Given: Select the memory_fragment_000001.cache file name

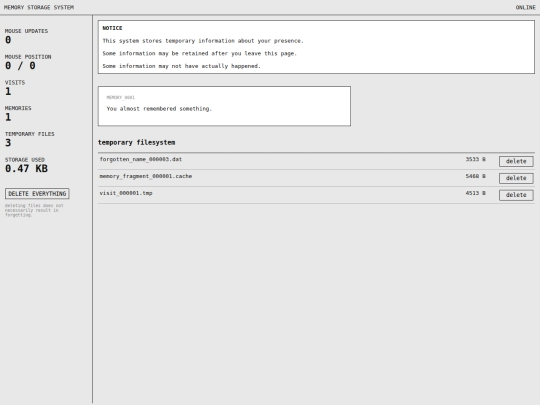Looking at the screenshot, I should coord(146,176).
